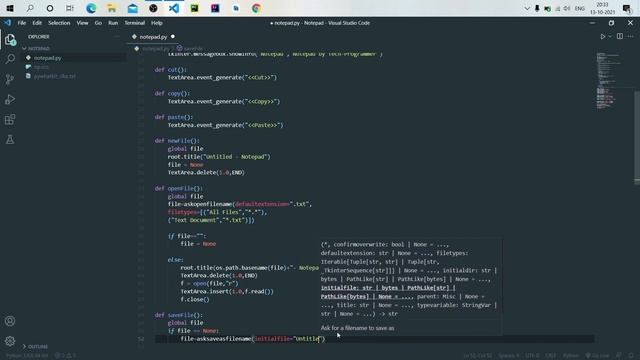Click the errors and warnings status item
Image resolution: width=640 pixels, height=360 pixels.
pyautogui.click(x=65, y=356)
